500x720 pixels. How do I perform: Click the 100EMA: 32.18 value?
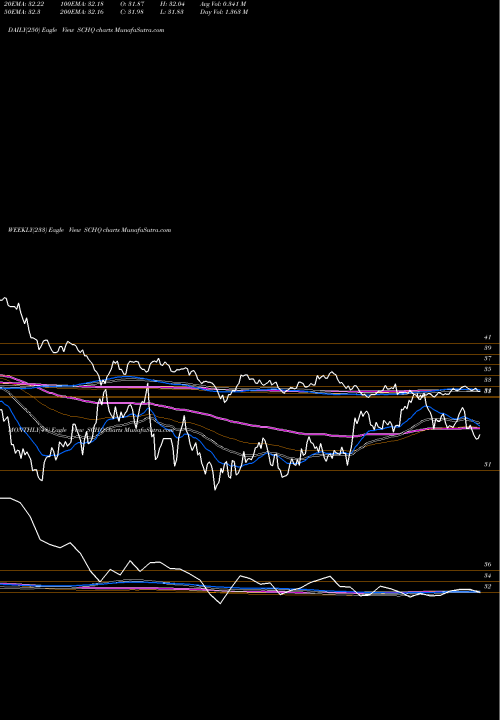pos(81,4)
